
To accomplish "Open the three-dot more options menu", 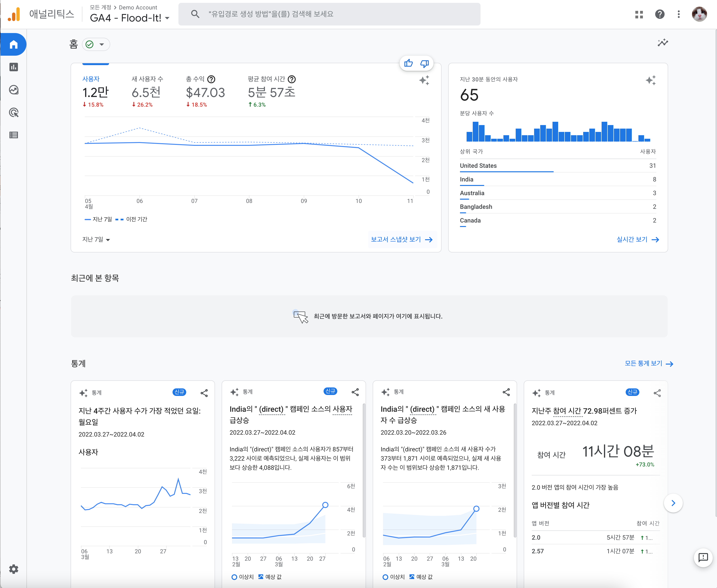I will point(679,14).
